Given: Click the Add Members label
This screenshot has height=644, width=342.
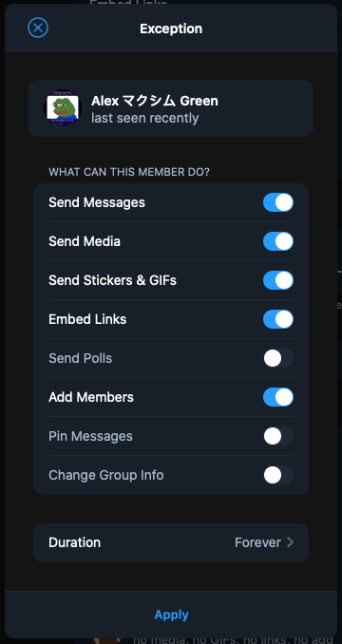Looking at the screenshot, I should point(91,397).
